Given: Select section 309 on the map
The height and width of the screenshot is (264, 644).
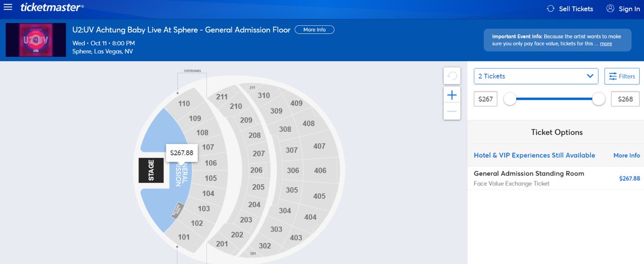Looking at the screenshot, I should (x=276, y=111).
